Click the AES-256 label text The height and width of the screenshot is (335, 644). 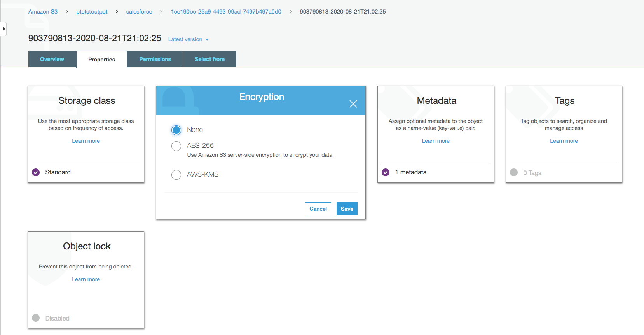[x=200, y=146]
